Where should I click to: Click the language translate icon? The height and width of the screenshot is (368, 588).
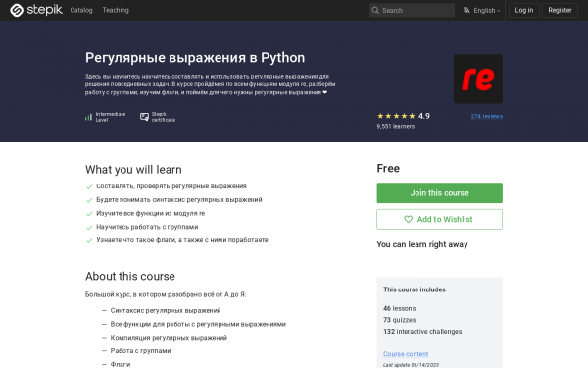pyautogui.click(x=466, y=10)
